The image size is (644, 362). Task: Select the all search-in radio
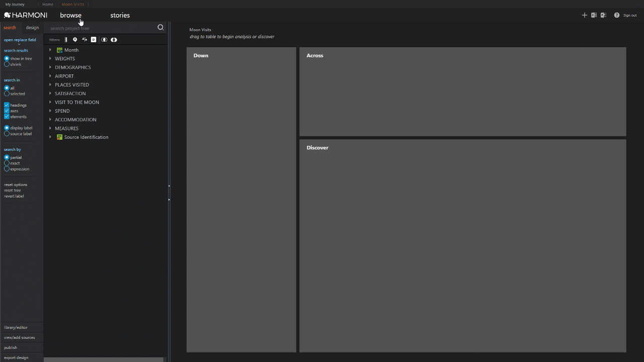[7, 88]
